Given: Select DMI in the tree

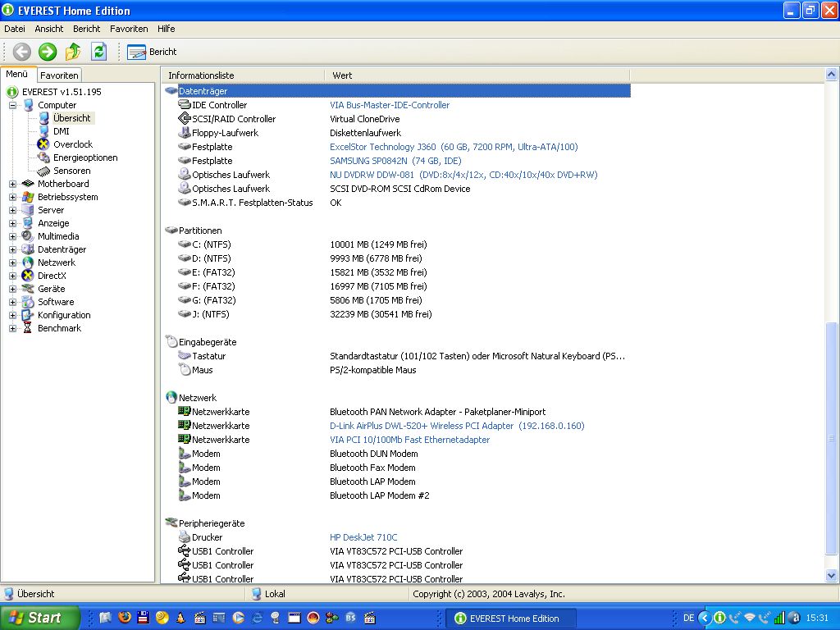Looking at the screenshot, I should (61, 131).
